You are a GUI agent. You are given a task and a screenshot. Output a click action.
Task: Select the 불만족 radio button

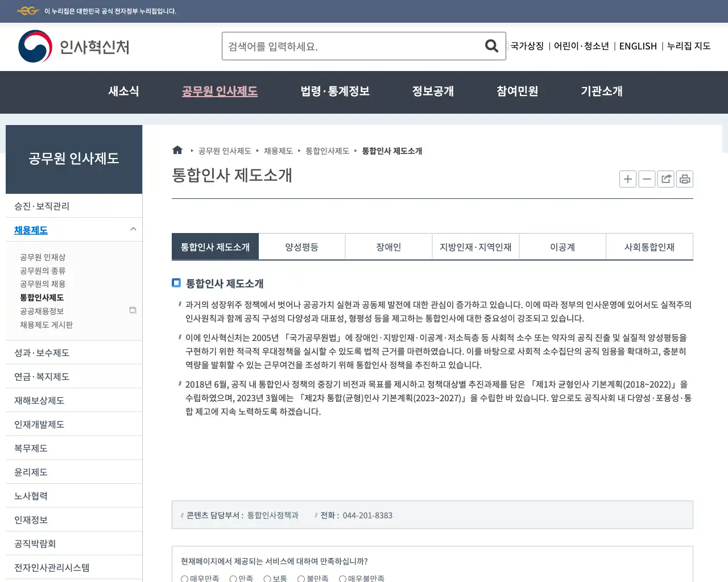pos(301,579)
